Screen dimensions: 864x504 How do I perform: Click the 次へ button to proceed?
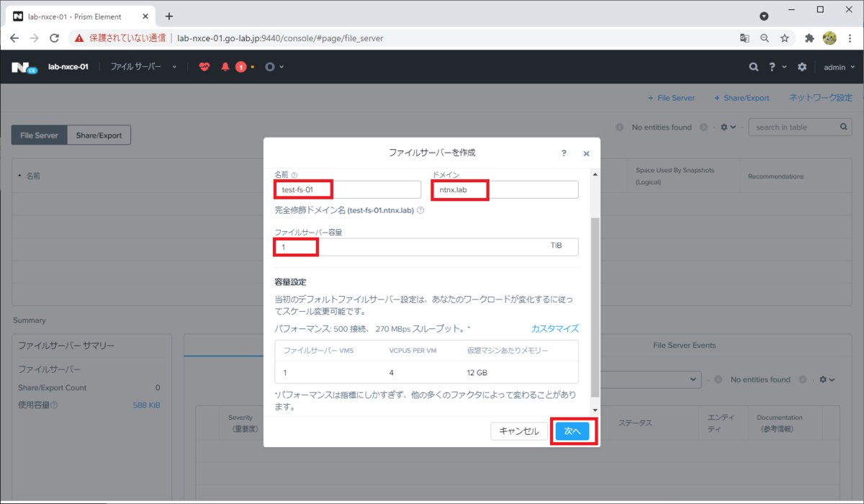[572, 431]
